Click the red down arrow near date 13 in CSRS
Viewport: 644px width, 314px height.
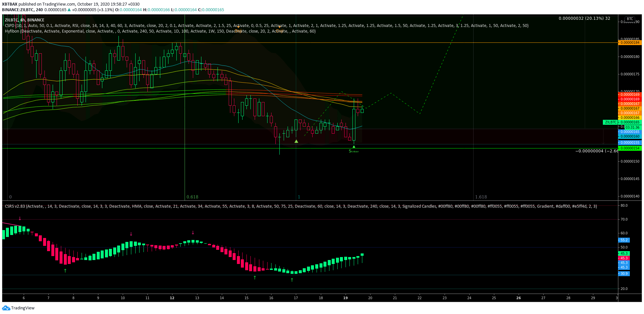coord(193,233)
